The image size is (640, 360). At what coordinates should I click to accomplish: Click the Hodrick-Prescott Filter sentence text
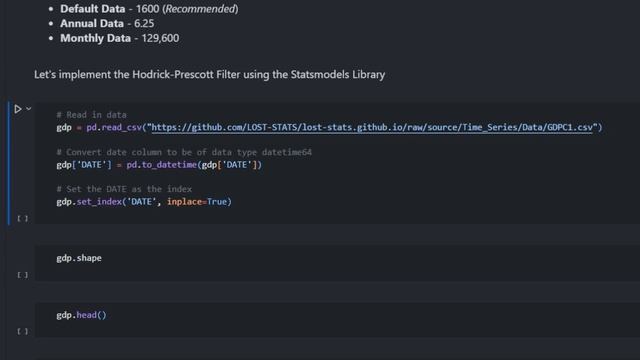[x=209, y=74]
